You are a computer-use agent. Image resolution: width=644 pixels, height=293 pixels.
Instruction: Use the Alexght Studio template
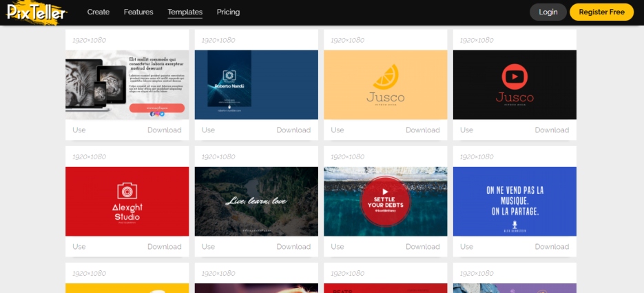(x=79, y=247)
